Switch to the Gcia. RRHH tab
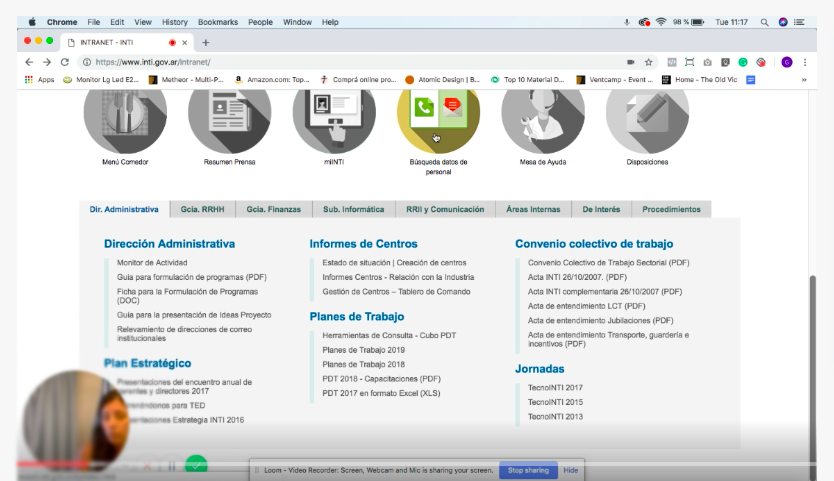The width and height of the screenshot is (834, 481). pyautogui.click(x=203, y=210)
